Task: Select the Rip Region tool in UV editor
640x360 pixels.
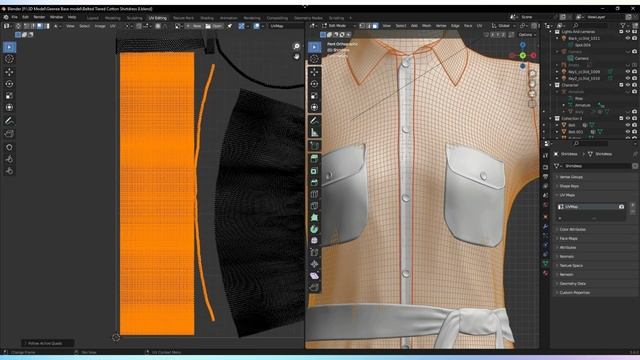Action: (x=9, y=134)
